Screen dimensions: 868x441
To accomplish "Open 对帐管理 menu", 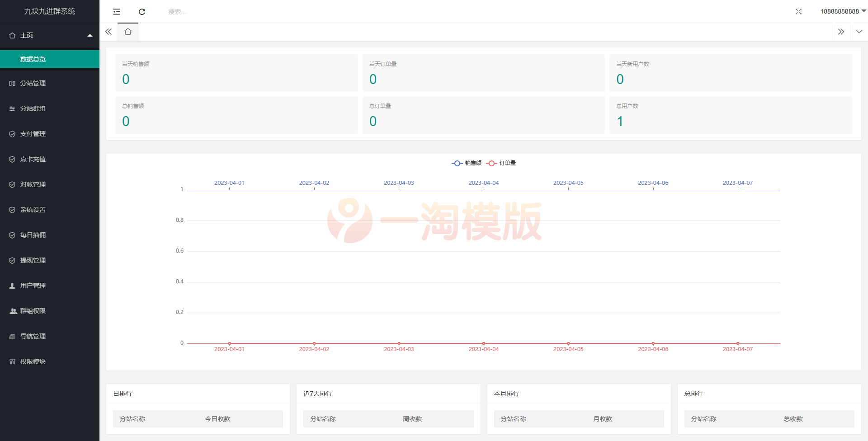I will coord(50,184).
